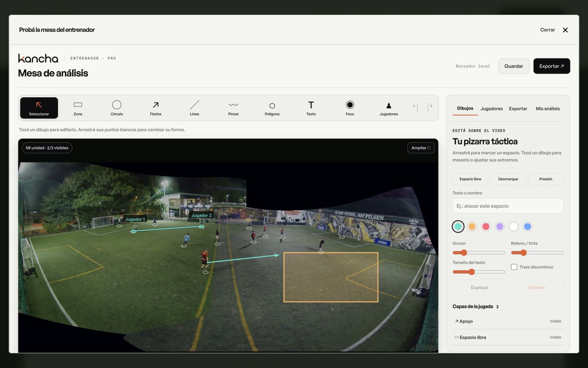Select the teal color swatch
588x368 pixels.
pyautogui.click(x=458, y=227)
